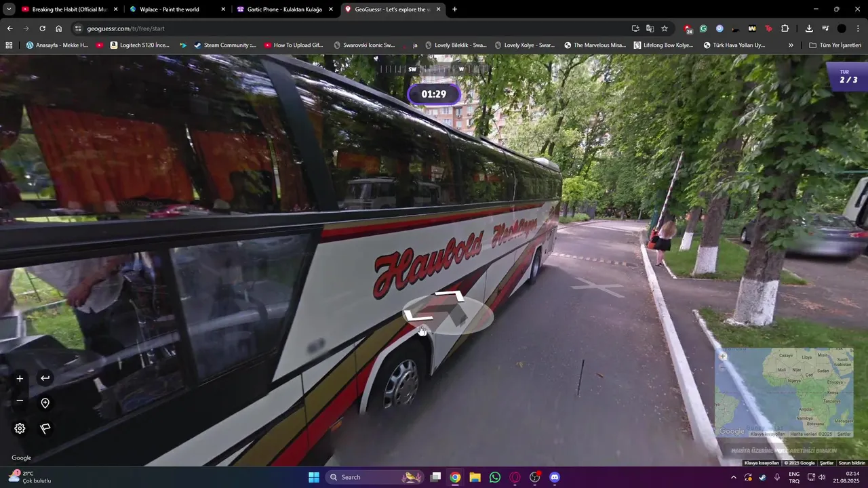Open Tüm Yer İşaretleri folder
The image size is (868, 488).
point(835,45)
